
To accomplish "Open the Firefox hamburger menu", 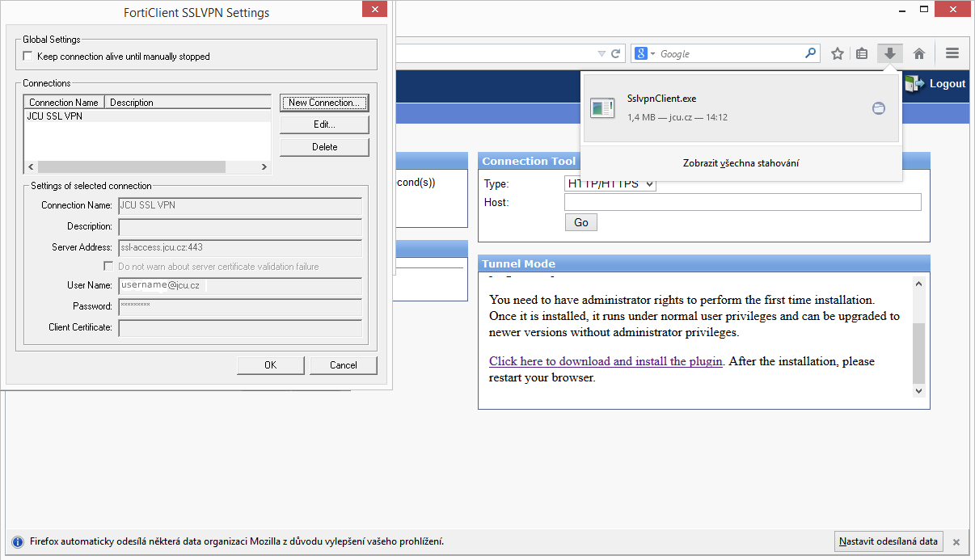I will pos(952,53).
